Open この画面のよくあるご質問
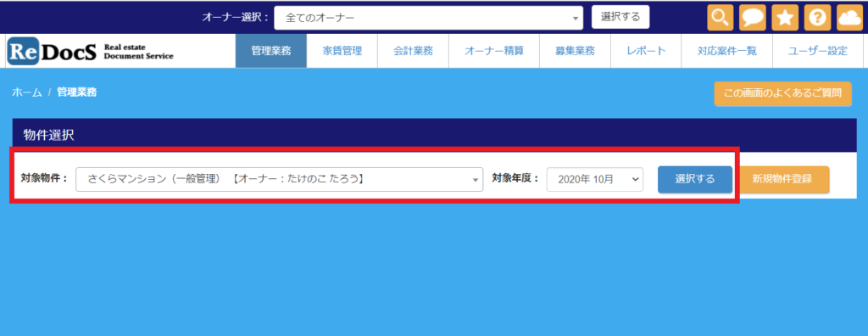The image size is (868, 336). tap(782, 93)
